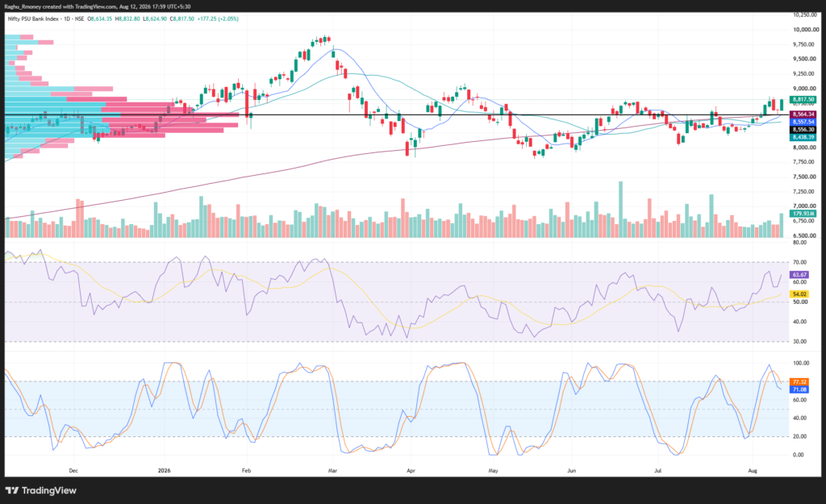
Task: Click the change value '+177.25 (+2.05%)'
Action: pyautogui.click(x=218, y=19)
